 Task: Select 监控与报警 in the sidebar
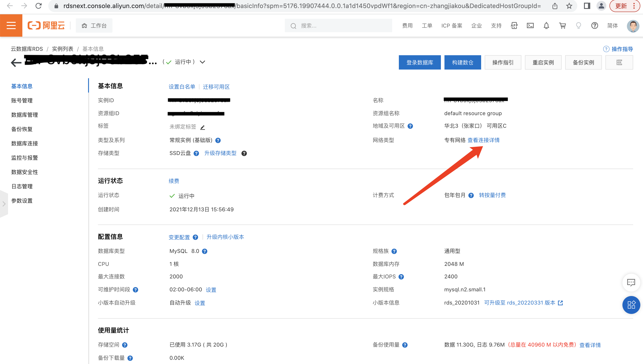[x=25, y=157]
